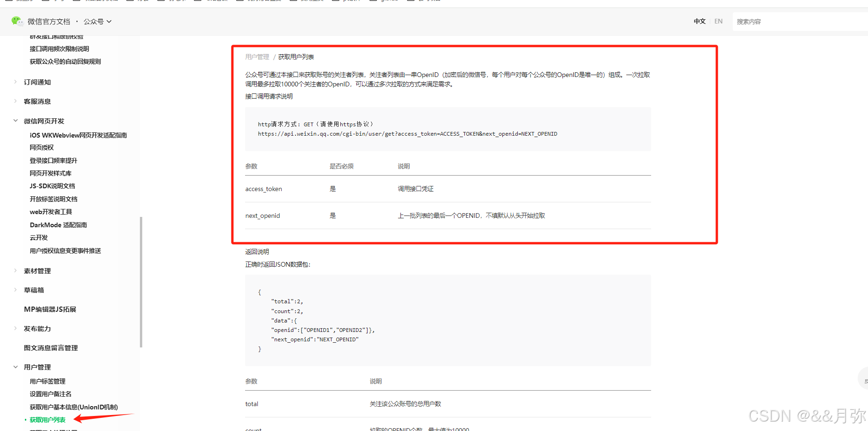The height and width of the screenshot is (431, 868).
Task: Expand the 素材管理 section chevron
Action: point(15,270)
